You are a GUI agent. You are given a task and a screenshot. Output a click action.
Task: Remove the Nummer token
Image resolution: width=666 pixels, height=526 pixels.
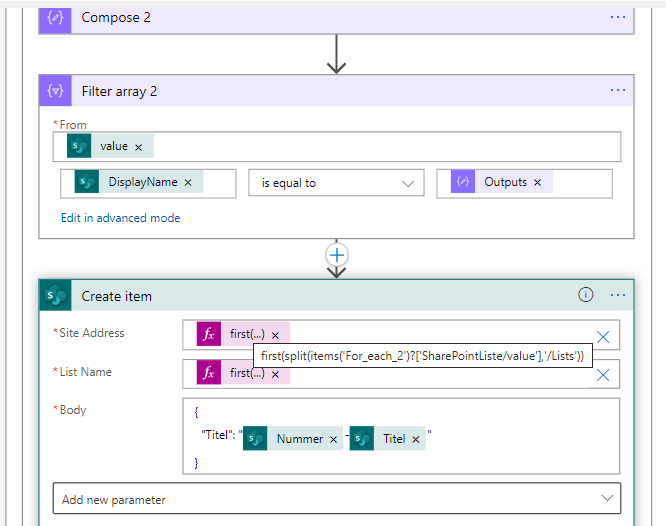(333, 439)
